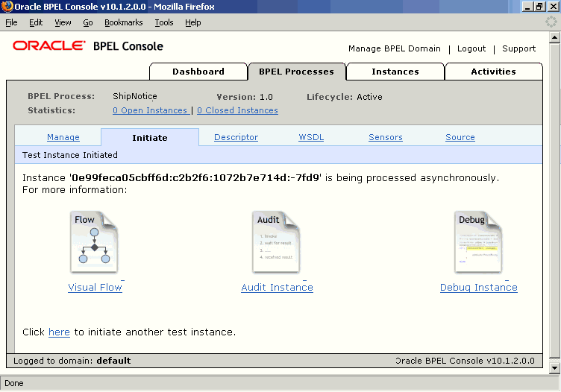Open the View menu
Image resolution: width=561 pixels, height=392 pixels.
click(x=63, y=22)
